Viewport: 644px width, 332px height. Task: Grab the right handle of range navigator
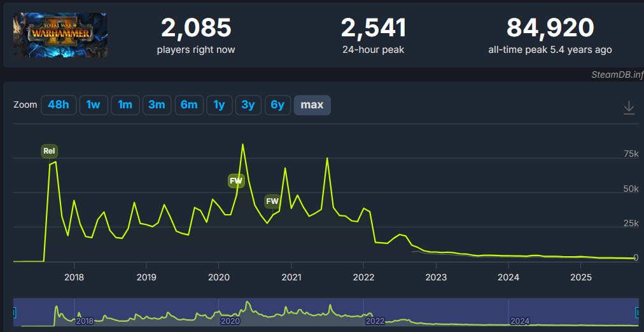pyautogui.click(x=638, y=314)
